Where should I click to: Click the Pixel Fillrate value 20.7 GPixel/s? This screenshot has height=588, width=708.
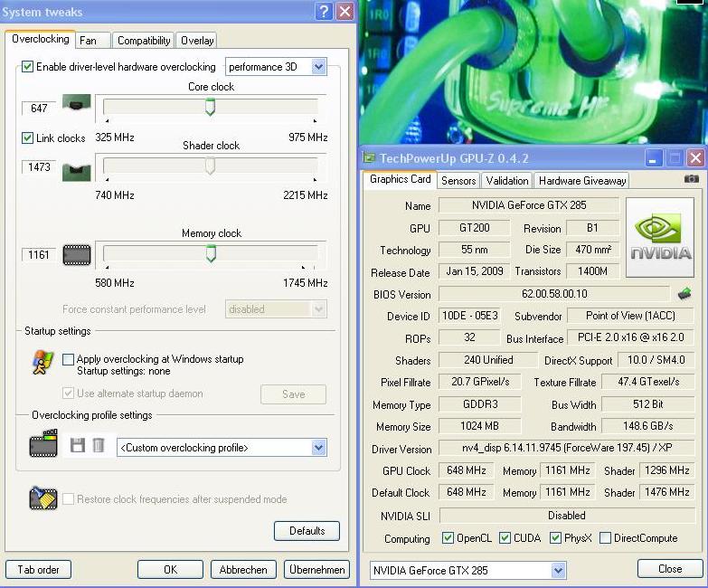click(x=479, y=382)
